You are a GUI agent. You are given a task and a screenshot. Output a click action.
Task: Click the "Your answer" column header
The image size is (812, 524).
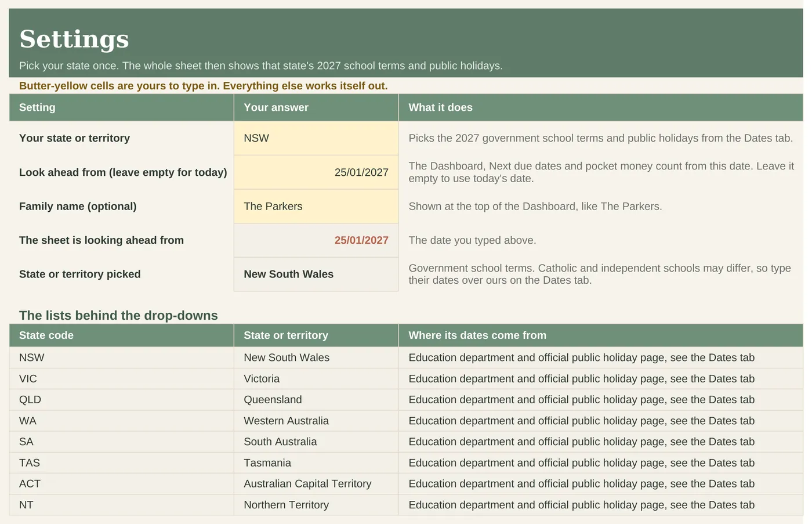coord(316,107)
